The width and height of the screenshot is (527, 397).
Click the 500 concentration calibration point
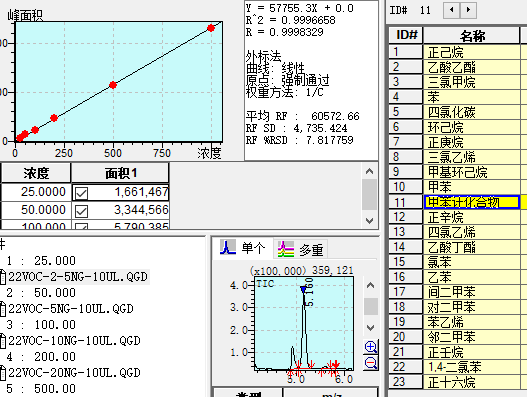(x=113, y=85)
